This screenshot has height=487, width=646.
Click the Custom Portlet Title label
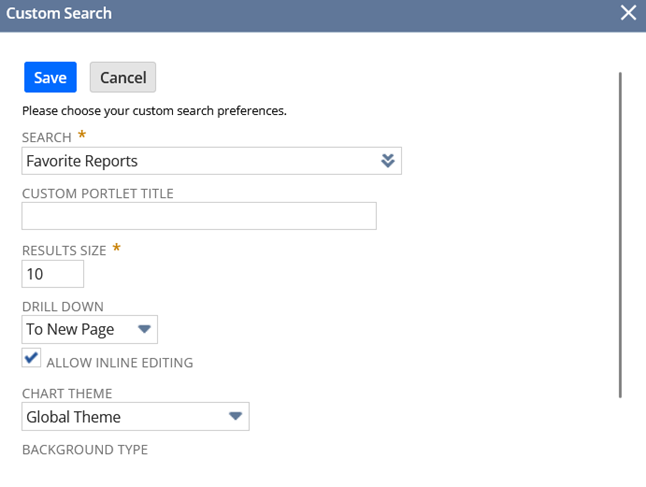pyautogui.click(x=98, y=193)
